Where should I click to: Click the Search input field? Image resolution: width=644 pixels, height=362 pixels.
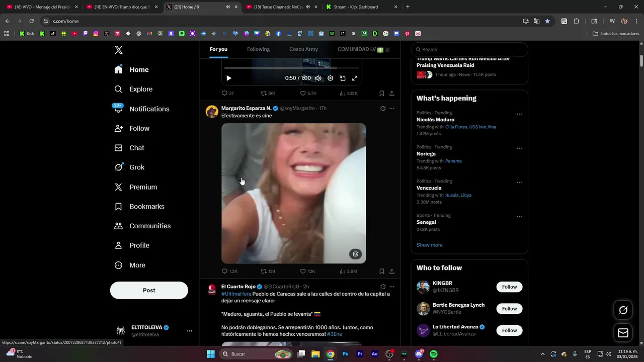pyautogui.click(x=469, y=49)
